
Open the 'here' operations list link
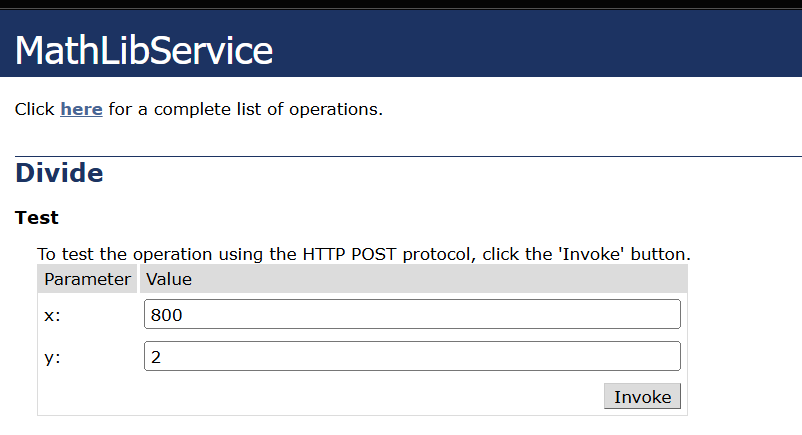(81, 109)
